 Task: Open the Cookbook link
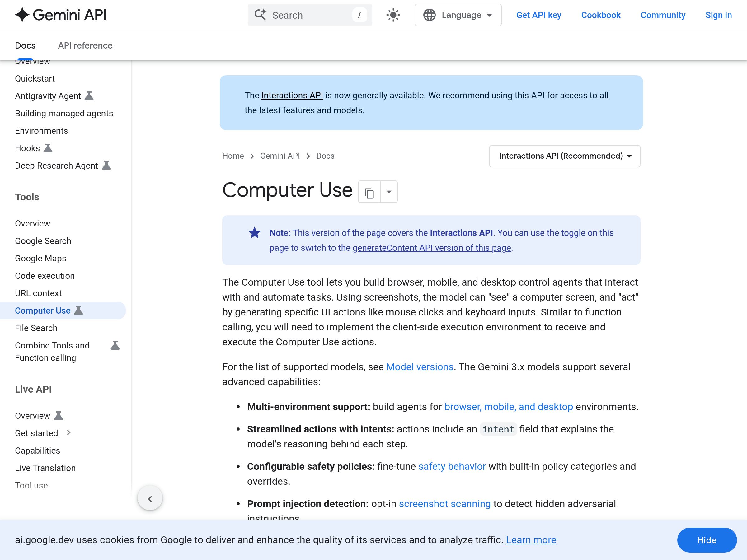pos(600,15)
